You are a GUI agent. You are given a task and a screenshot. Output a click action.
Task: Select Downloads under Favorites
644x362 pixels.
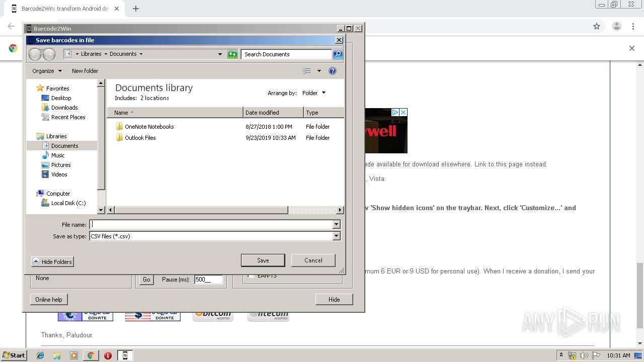(64, 108)
